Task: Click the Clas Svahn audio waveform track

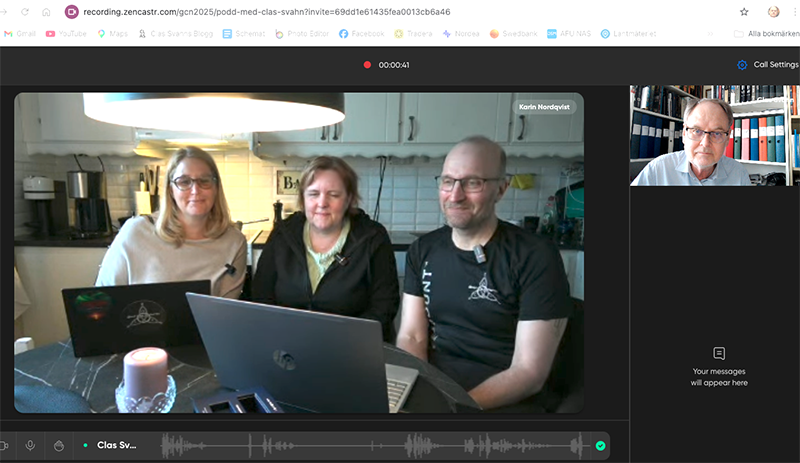Action: point(370,445)
